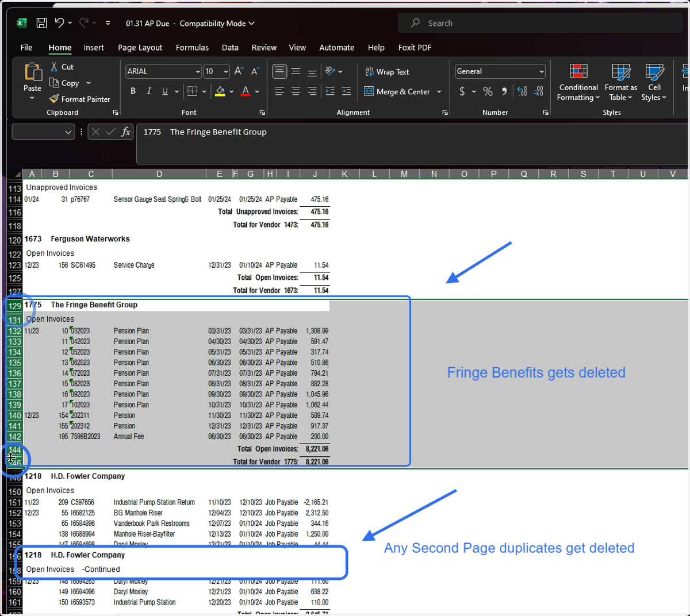Screen dimensions: 690x616
Task: Toggle Wrap Text
Action: (387, 72)
